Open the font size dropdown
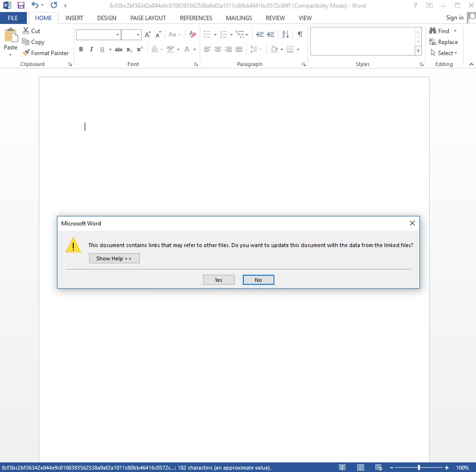This screenshot has width=476, height=472. pyautogui.click(x=138, y=35)
